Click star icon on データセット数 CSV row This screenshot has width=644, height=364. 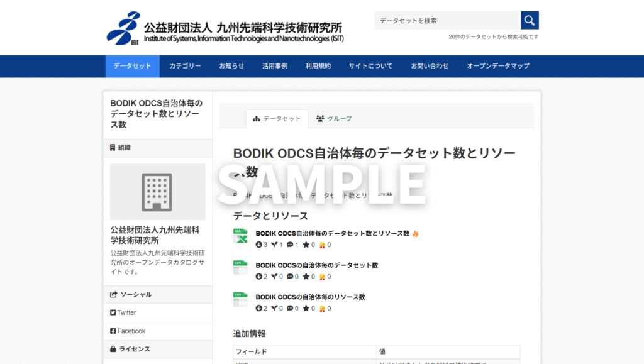pos(306,276)
